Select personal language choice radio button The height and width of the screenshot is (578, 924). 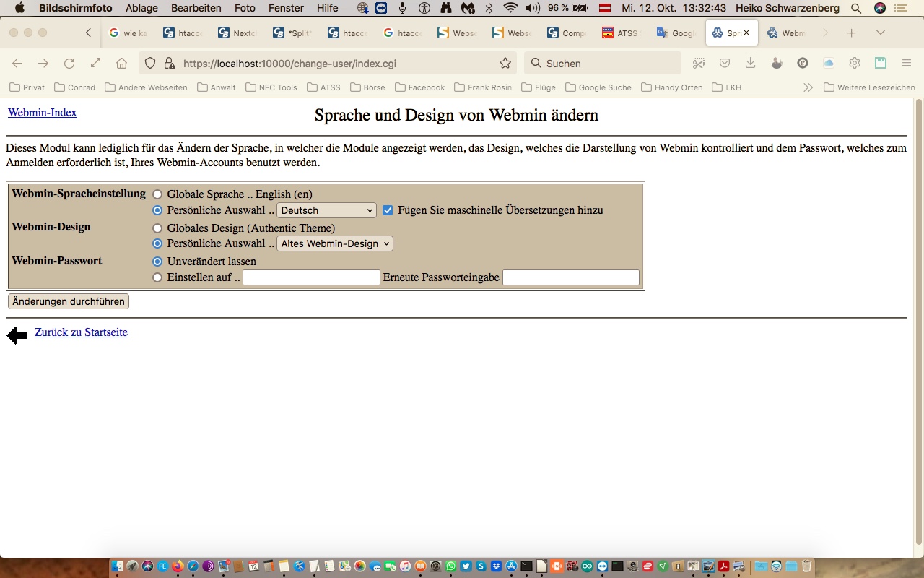157,210
